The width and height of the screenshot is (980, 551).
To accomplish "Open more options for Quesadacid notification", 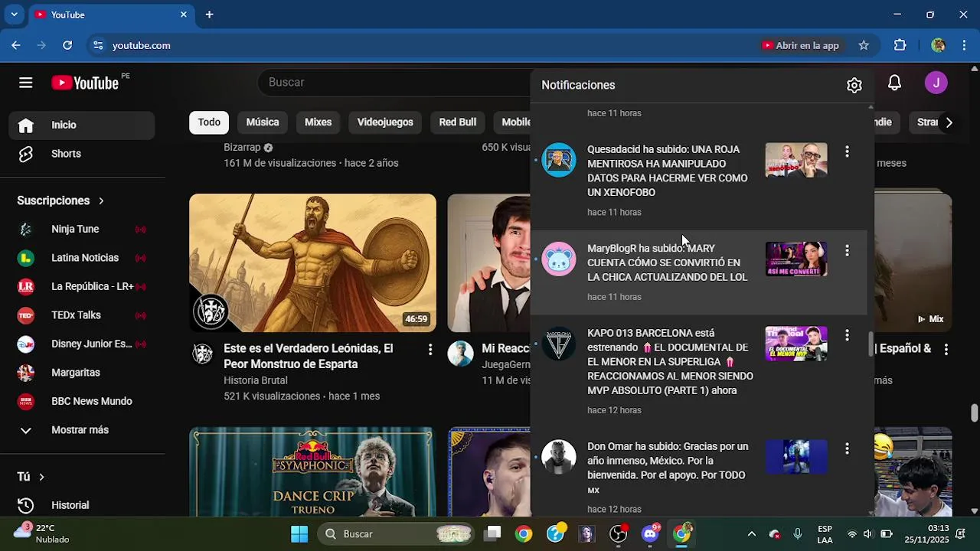I will 847,152.
